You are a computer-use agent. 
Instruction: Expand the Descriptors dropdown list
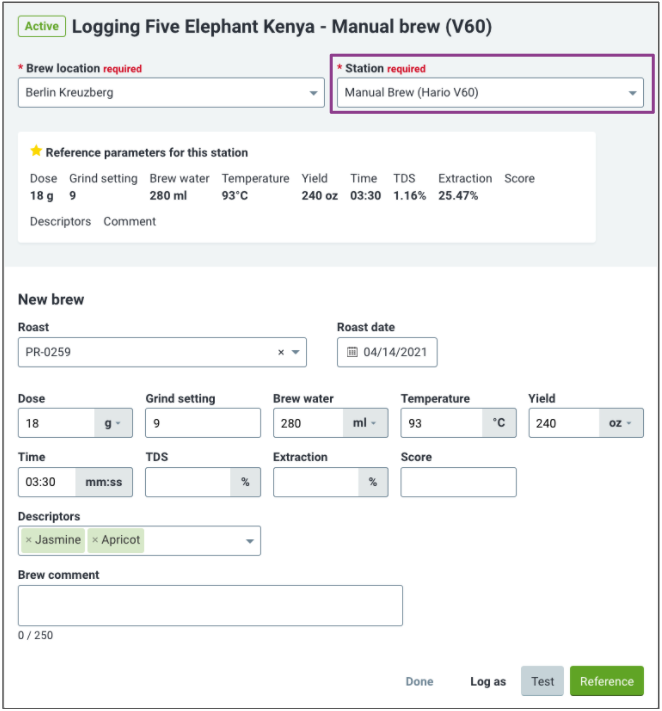pos(249,541)
